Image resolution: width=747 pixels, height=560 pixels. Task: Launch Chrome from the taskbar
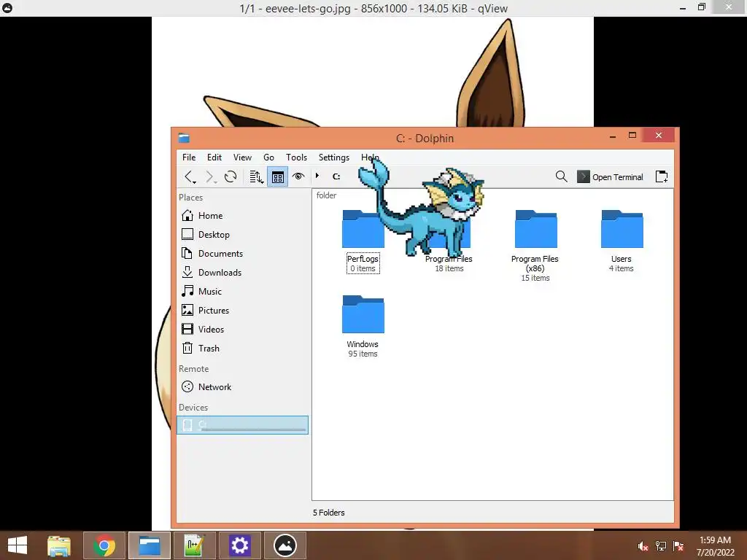tap(104, 545)
